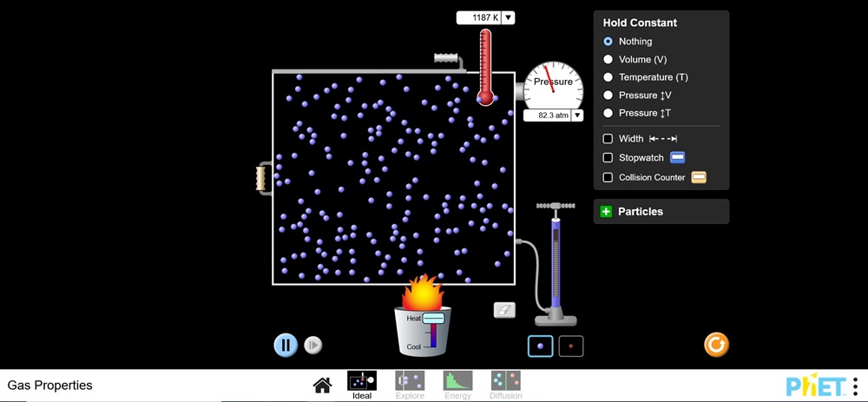Enable the Width checkbox

(x=608, y=139)
